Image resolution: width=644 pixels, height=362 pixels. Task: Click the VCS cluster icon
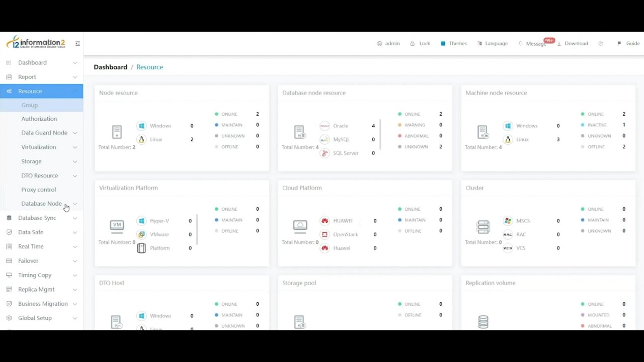(x=508, y=248)
